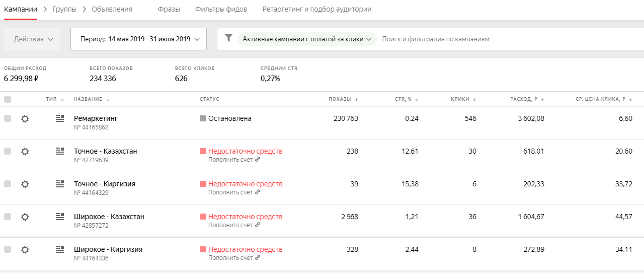Image resolution: width=644 pixels, height=274 pixels.
Task: Click Недостаточно средств status for Точное - Казахстан
Action: click(246, 151)
